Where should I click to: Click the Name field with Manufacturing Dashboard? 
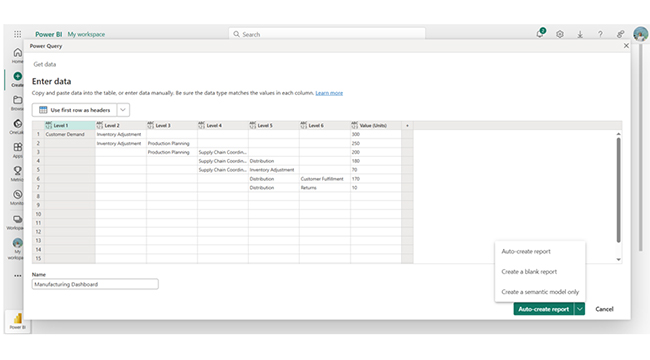click(95, 284)
